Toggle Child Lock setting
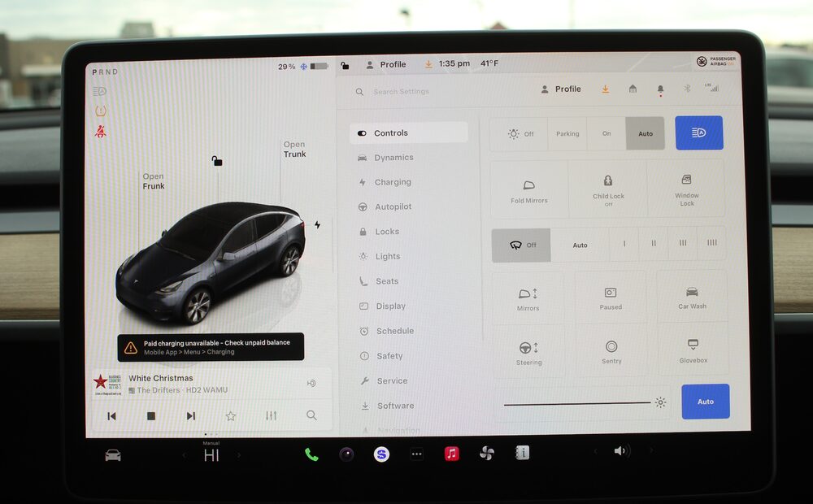The image size is (813, 504). click(x=608, y=189)
